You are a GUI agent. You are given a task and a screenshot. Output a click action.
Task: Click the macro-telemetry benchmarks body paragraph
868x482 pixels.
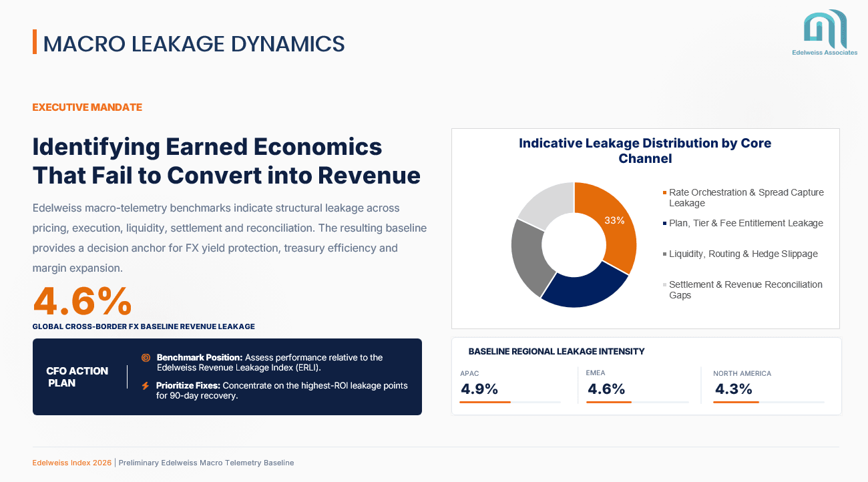pos(230,238)
